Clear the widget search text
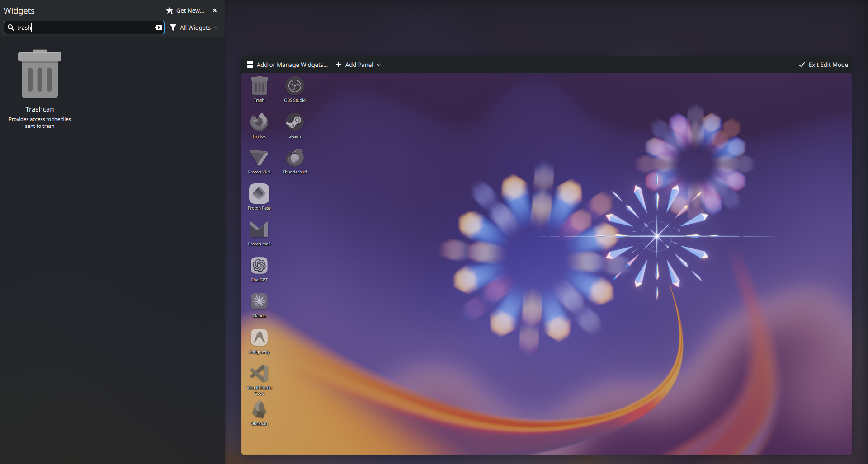Screen dimensions: 868x464 click(158, 28)
